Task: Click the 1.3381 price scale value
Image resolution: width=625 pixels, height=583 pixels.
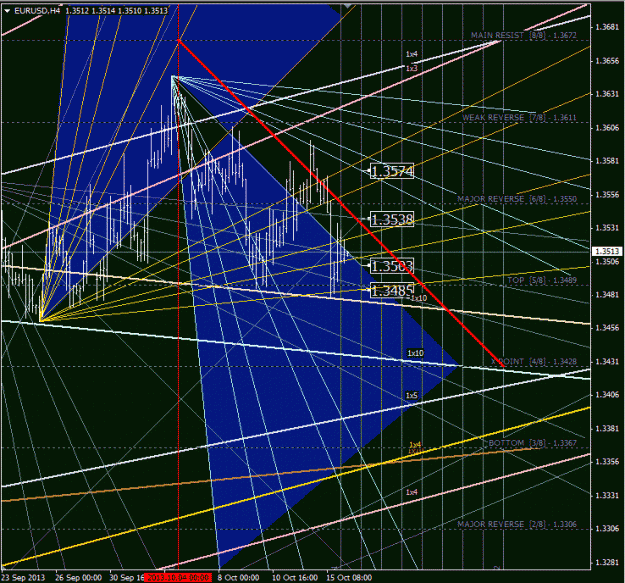Action: pos(607,428)
